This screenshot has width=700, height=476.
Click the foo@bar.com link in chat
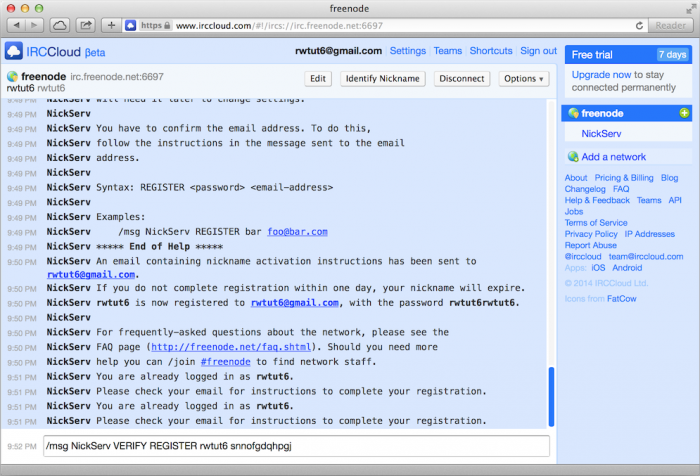(x=297, y=232)
